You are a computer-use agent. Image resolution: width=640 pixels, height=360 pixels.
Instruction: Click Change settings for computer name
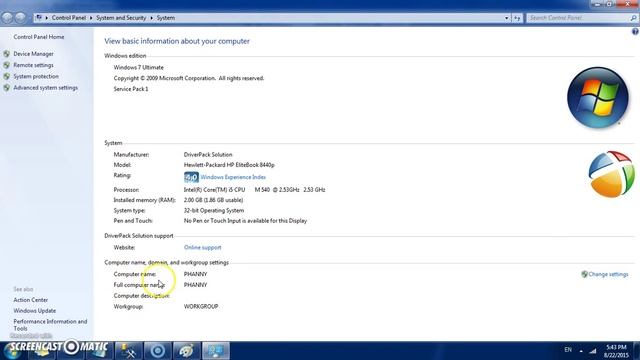(x=608, y=274)
